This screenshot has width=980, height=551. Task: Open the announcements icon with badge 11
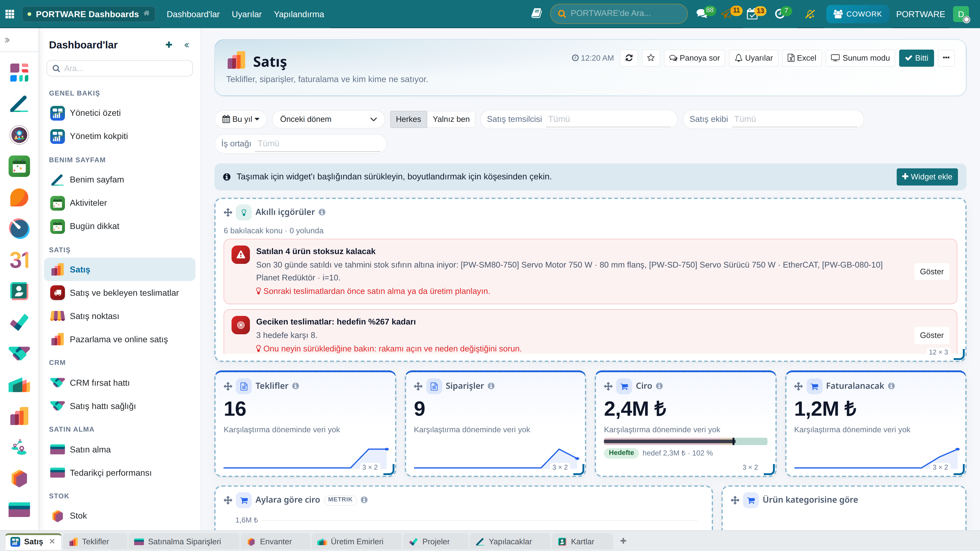(727, 14)
